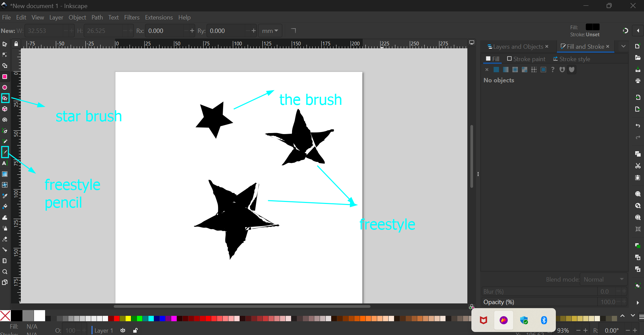Select the Pen Bezier tool

[x=5, y=131]
